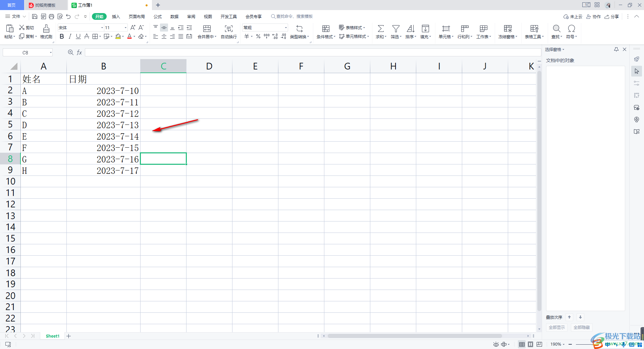
Task: Toggle align text left
Action: click(x=156, y=36)
